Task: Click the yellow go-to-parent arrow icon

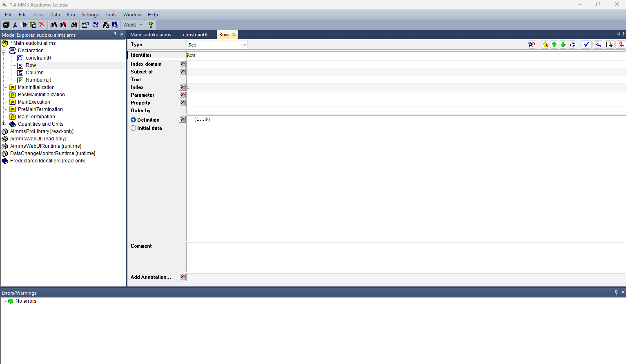Action: pos(545,44)
